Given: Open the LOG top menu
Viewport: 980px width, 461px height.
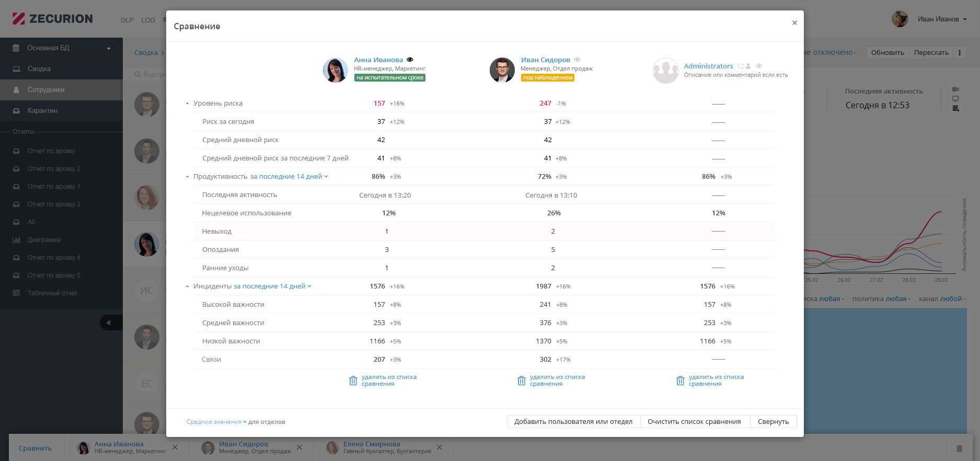Looking at the screenshot, I should pos(148,20).
